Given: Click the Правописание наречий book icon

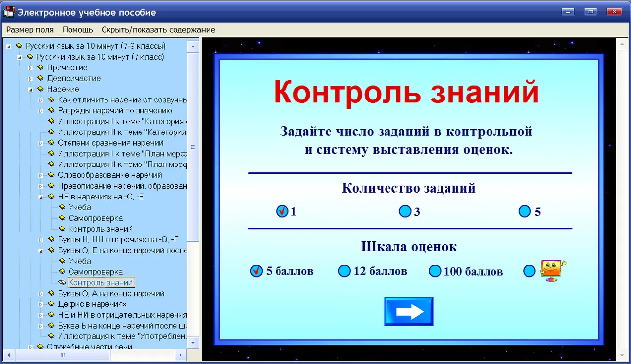Looking at the screenshot, I should [51, 186].
